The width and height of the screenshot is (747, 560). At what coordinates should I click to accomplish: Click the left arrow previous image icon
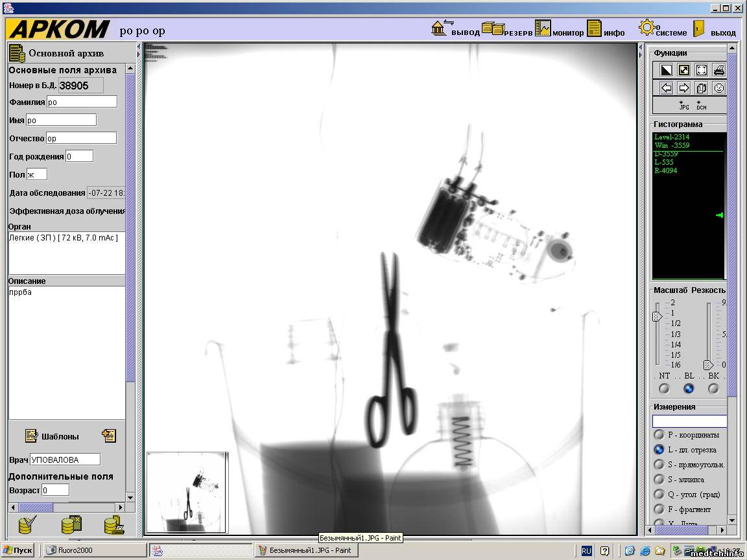[666, 88]
